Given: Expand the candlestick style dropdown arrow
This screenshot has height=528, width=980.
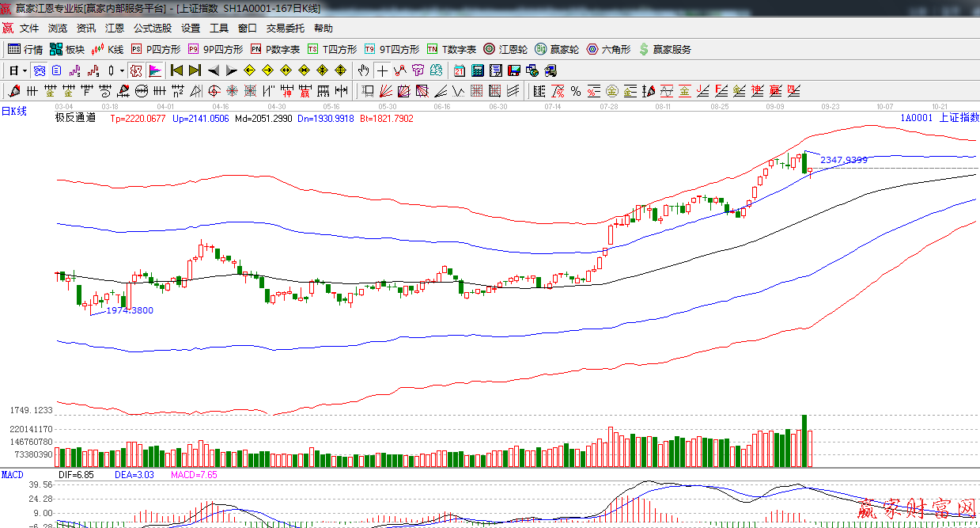Looking at the screenshot, I should 121,70.
